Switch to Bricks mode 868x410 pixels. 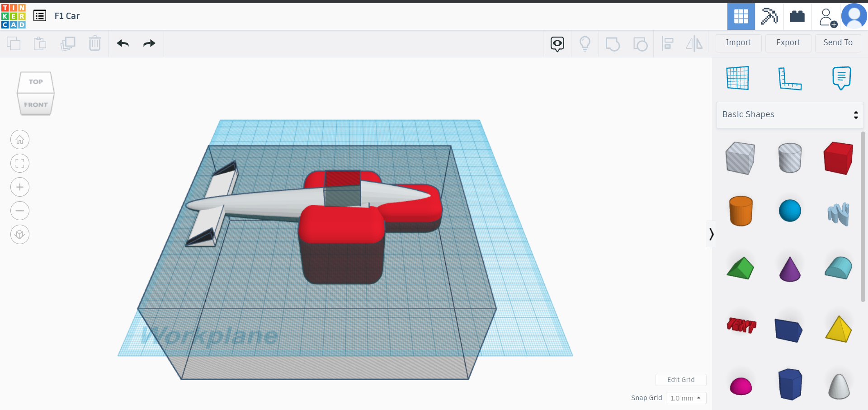pos(797,17)
